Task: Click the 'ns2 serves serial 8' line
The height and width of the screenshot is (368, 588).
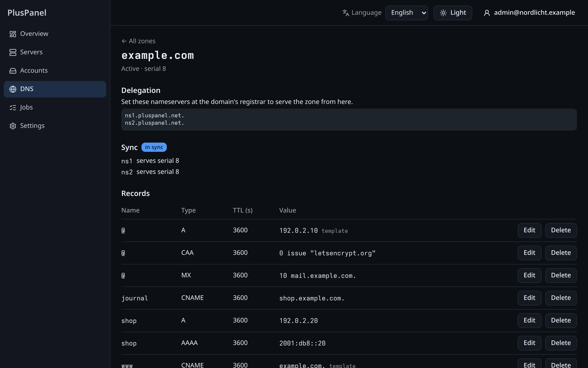Action: coord(150,172)
